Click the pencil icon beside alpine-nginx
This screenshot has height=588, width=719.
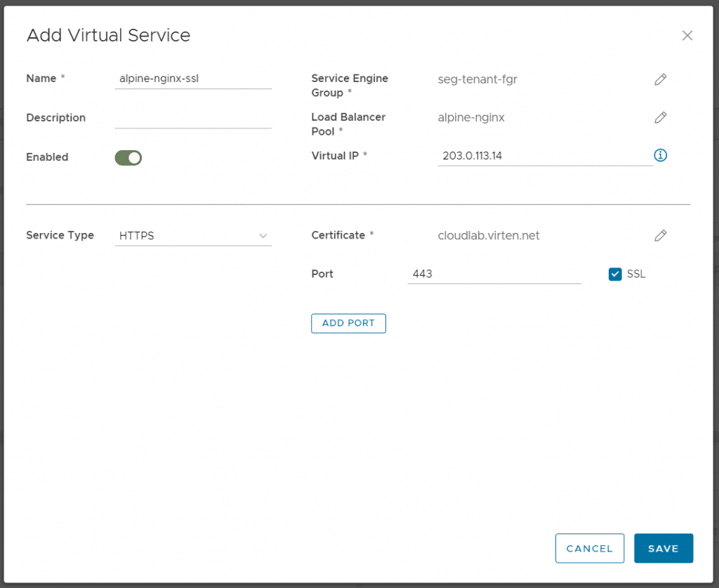point(660,117)
